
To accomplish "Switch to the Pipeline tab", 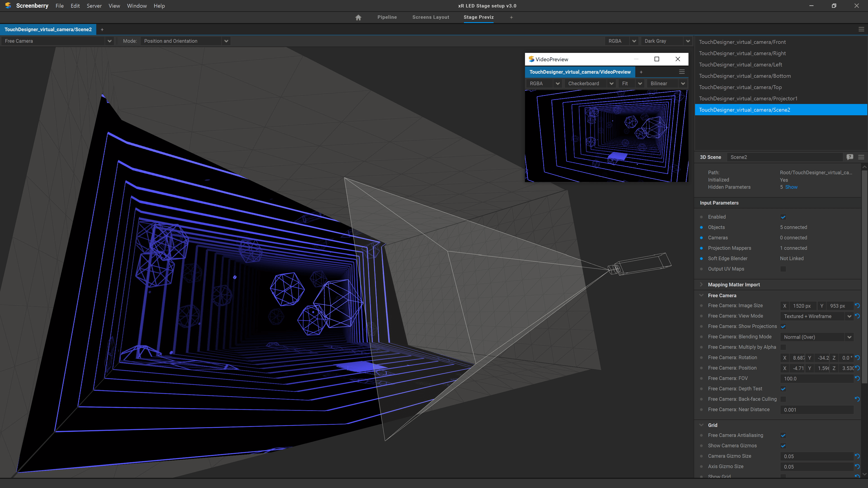I will point(387,17).
